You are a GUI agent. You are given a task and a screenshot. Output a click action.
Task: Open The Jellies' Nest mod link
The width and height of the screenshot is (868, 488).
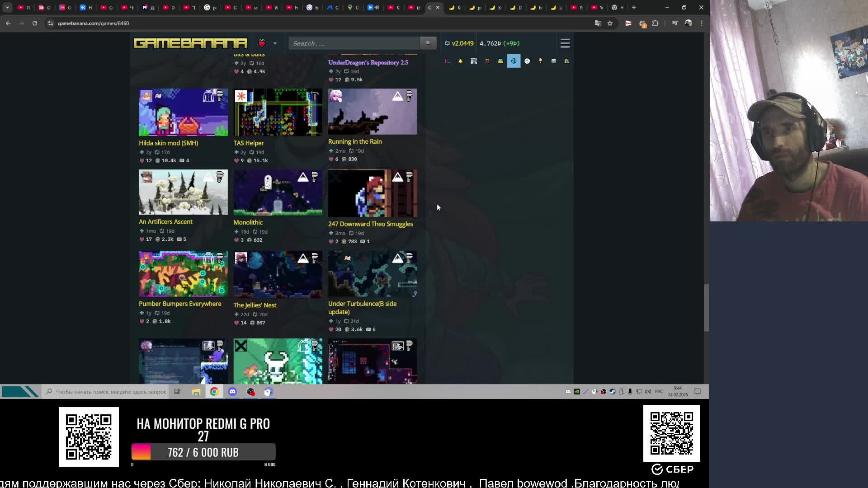click(x=255, y=305)
